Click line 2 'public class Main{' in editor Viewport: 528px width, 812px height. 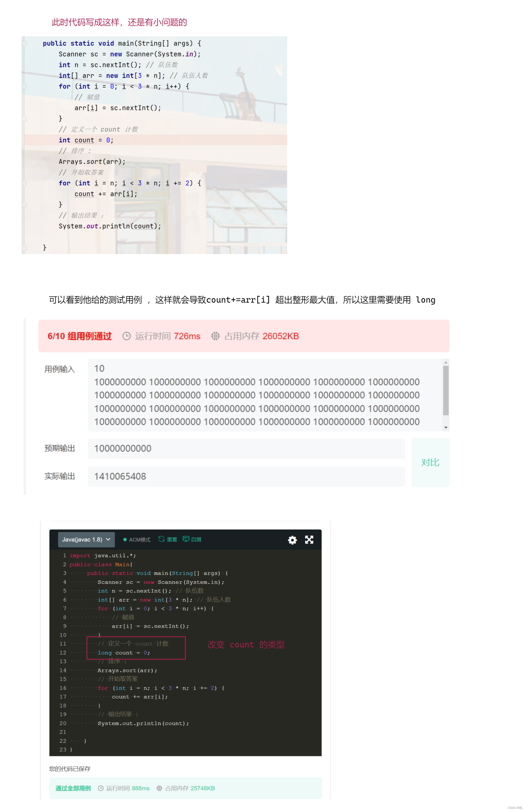tap(101, 564)
